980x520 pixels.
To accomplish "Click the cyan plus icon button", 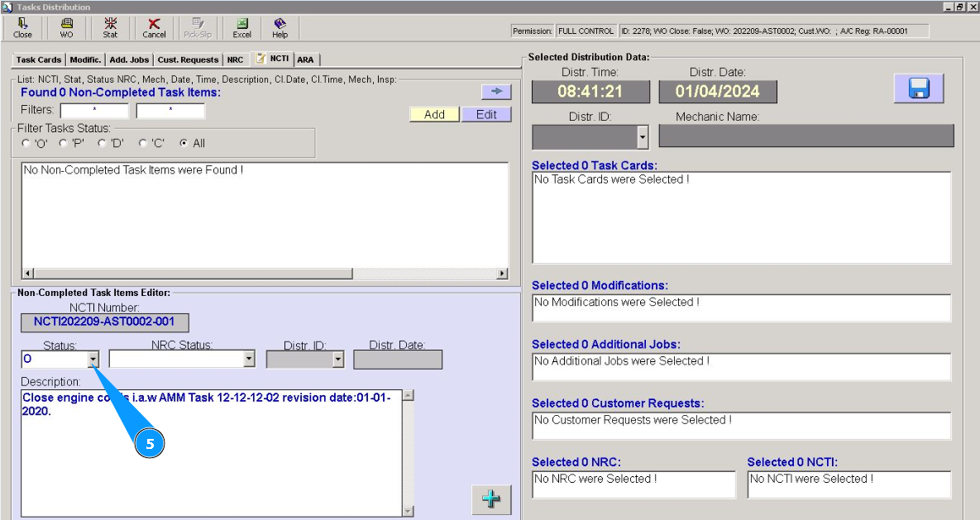I will pos(491,499).
